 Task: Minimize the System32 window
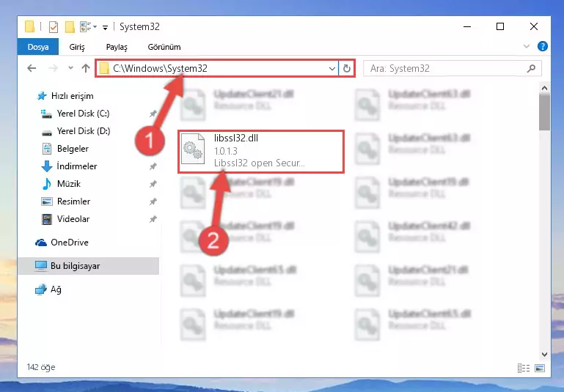[x=467, y=27]
